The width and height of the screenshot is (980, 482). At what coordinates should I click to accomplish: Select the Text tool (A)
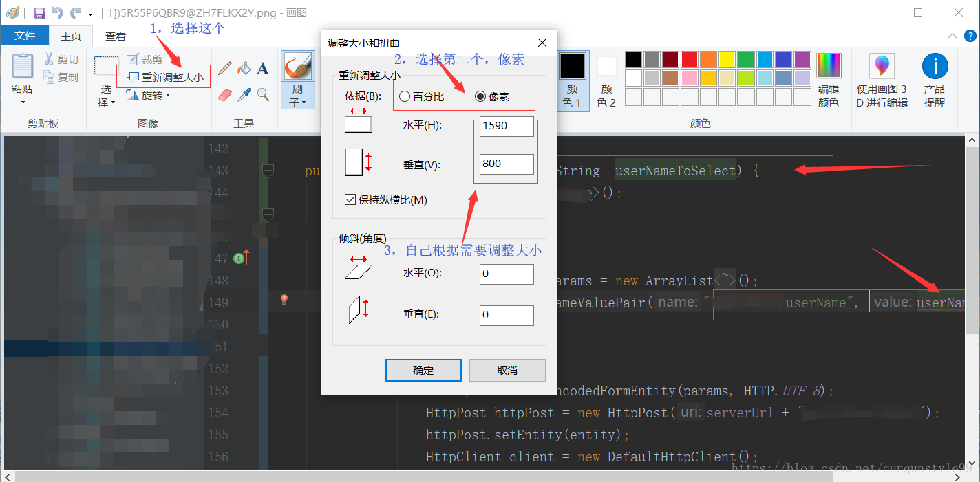click(263, 68)
